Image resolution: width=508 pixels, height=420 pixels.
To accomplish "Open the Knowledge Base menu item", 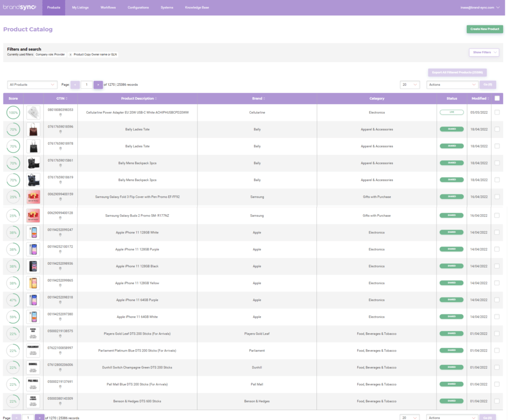I will click(197, 7).
